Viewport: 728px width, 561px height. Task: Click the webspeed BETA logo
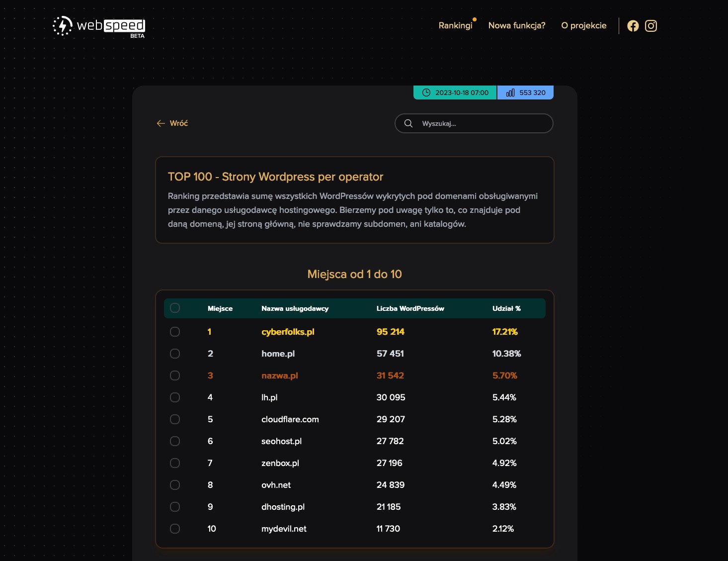click(99, 26)
